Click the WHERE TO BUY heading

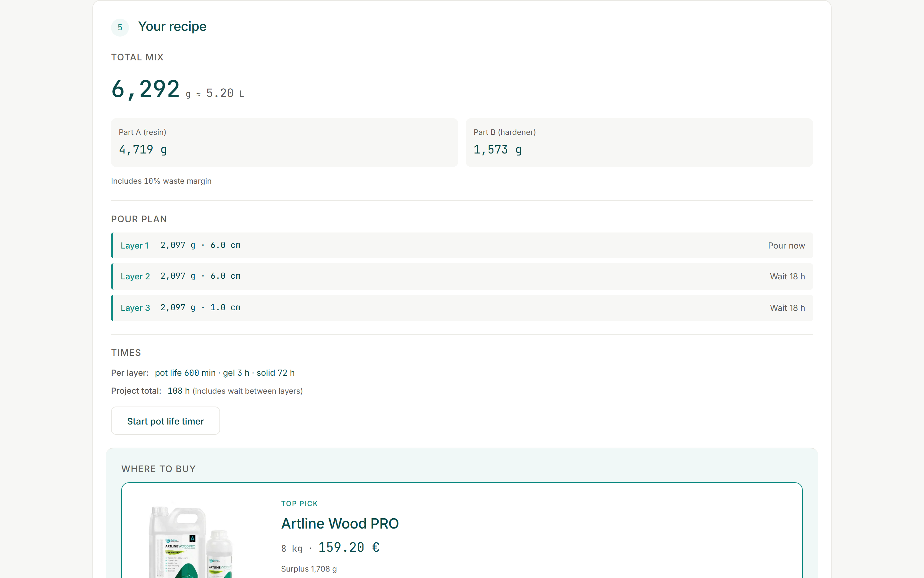click(158, 469)
